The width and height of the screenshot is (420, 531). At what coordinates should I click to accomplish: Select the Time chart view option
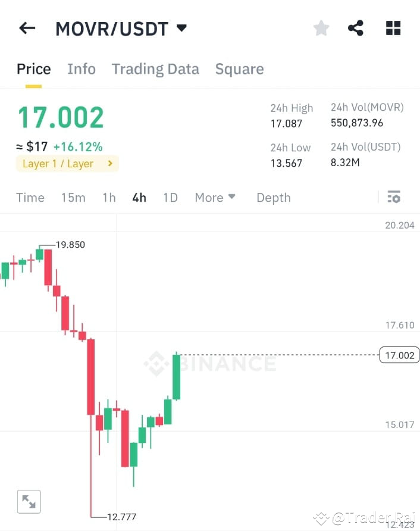pos(30,197)
